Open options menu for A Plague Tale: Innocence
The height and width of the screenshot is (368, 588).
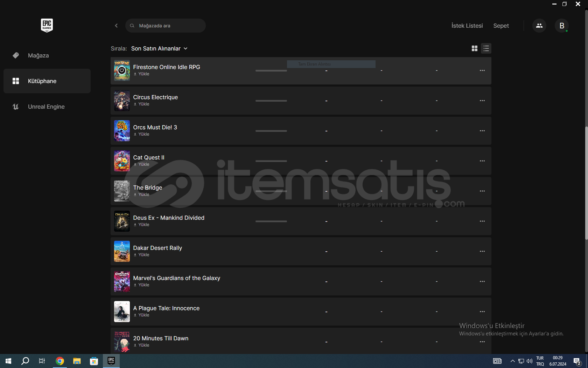[x=482, y=312]
